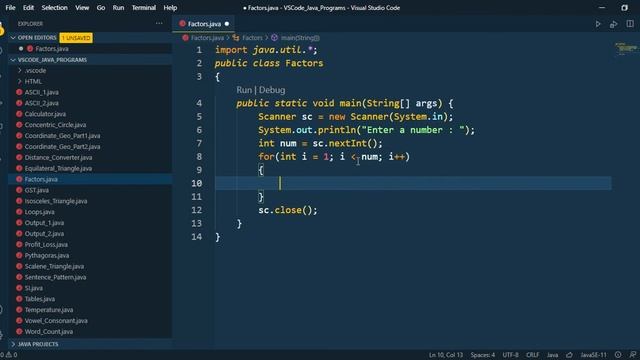The height and width of the screenshot is (360, 640).
Task: Open Calculator.java in the explorer
Action: click(x=45, y=114)
